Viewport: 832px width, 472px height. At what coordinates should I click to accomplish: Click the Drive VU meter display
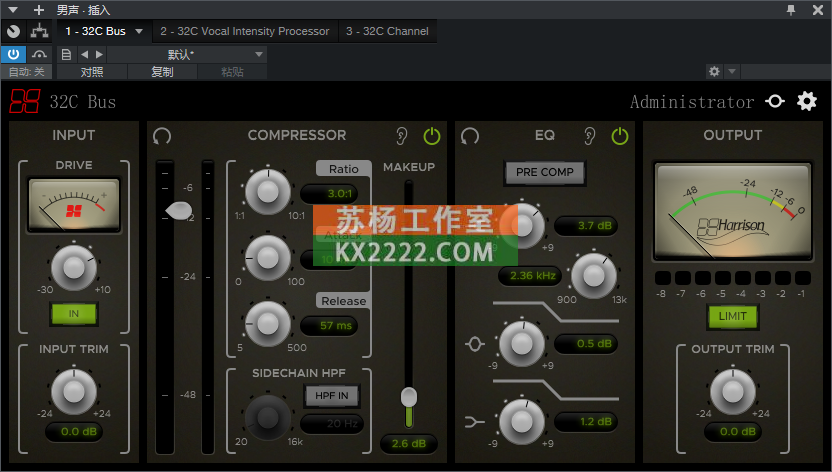(x=74, y=205)
